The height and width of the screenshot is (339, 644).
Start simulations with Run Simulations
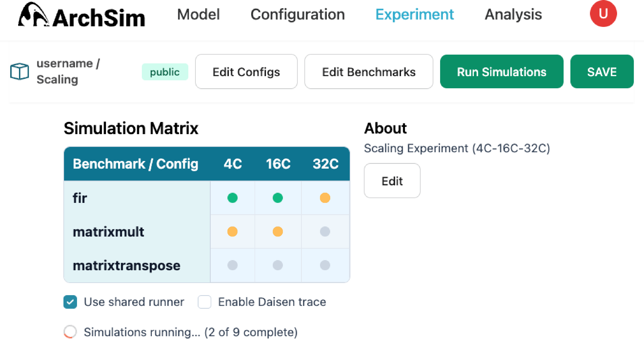coord(502,72)
